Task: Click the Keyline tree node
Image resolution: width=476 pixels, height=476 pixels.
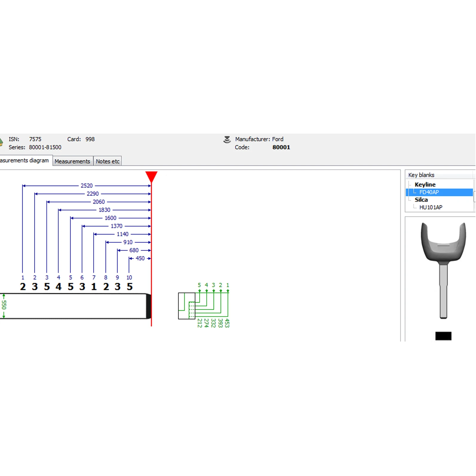Action: 425,184
